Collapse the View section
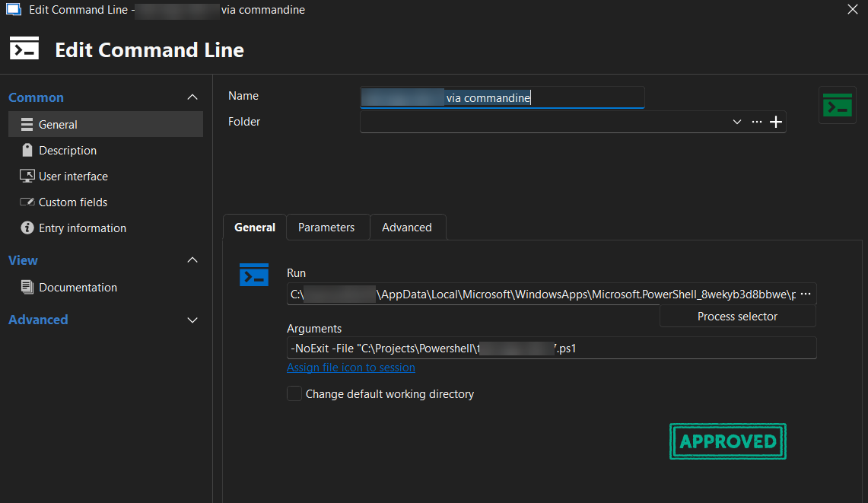Viewport: 868px width, 503px height. [192, 260]
